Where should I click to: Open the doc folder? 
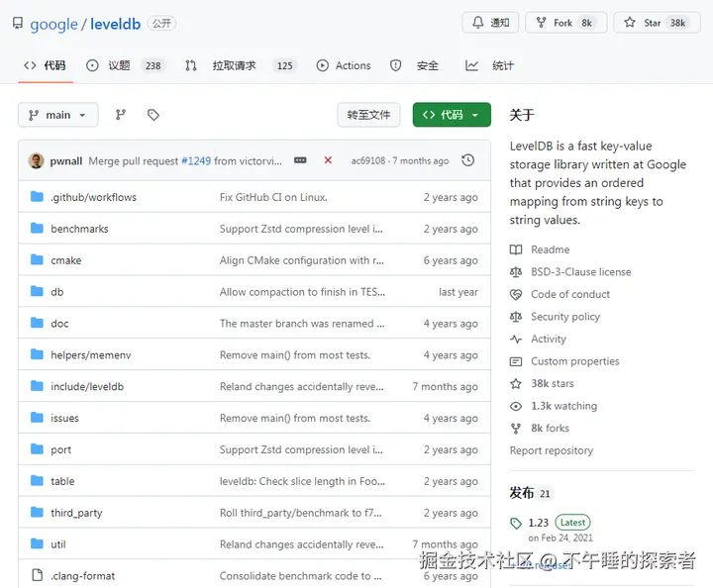pyautogui.click(x=59, y=324)
